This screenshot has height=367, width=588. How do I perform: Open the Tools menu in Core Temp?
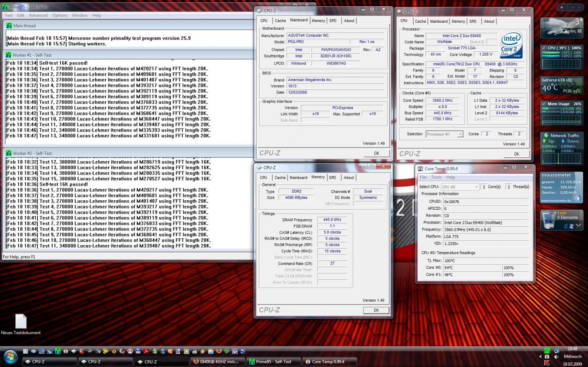436,177
